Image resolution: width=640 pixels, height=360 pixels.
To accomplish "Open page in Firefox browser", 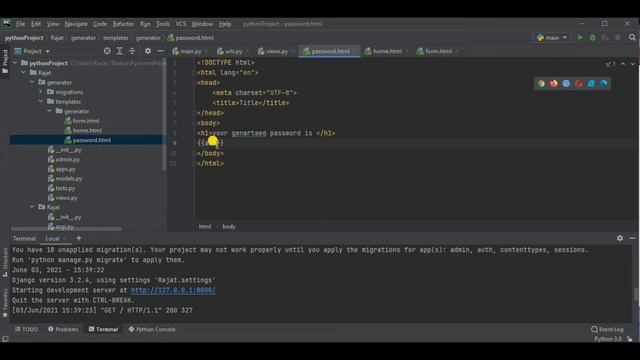I will click(x=553, y=84).
